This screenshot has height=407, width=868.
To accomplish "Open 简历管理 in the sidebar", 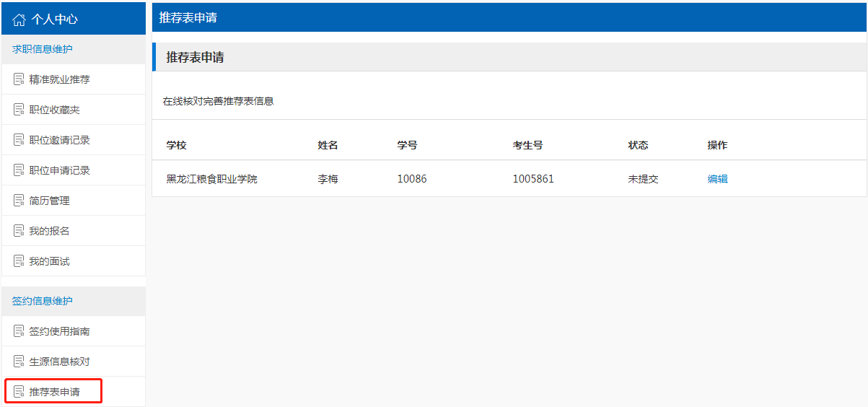I will [x=49, y=201].
